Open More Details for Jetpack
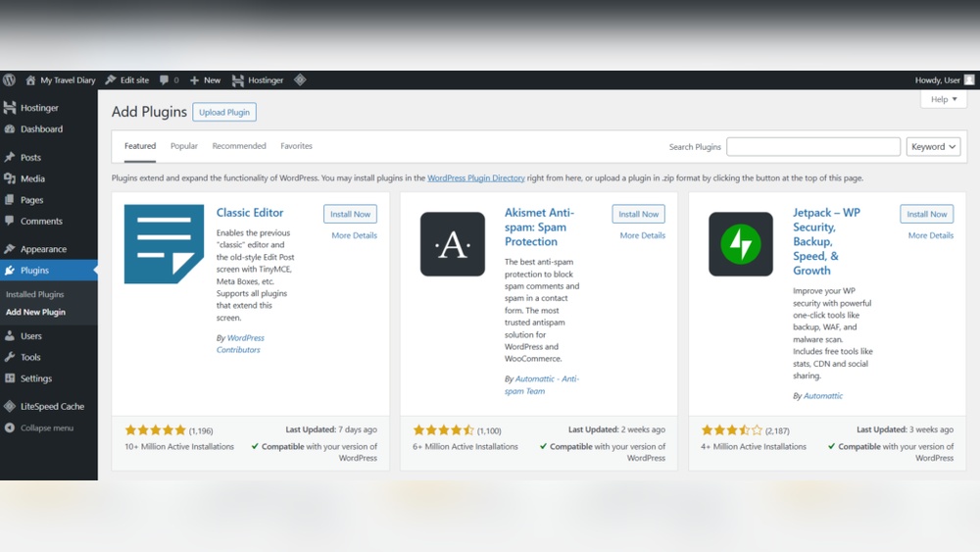This screenshot has width=980, height=552. tap(931, 235)
